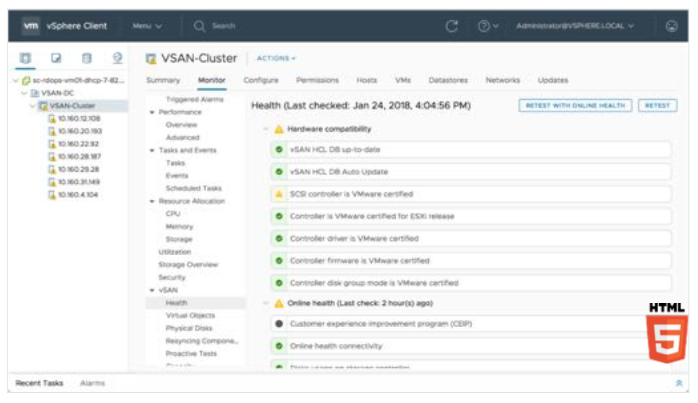Open Controller driver is VMware certified check
Image resolution: width=698 pixels, height=403 pixels.
[471, 239]
